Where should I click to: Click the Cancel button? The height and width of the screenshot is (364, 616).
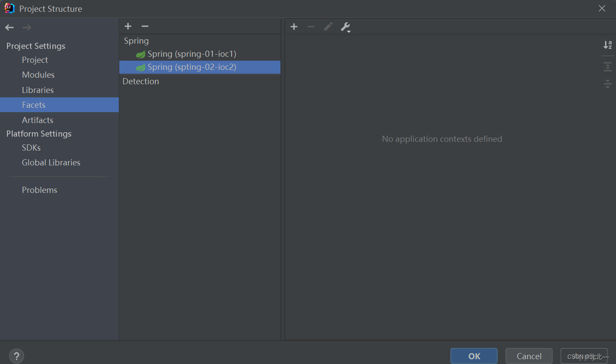point(529,356)
